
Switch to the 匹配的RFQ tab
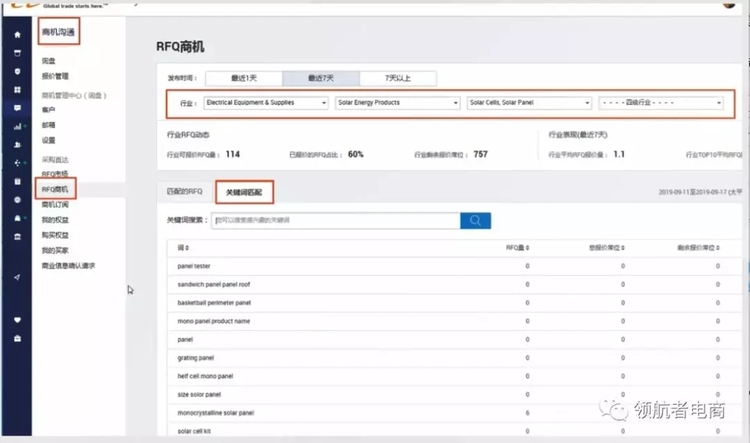coord(185,191)
